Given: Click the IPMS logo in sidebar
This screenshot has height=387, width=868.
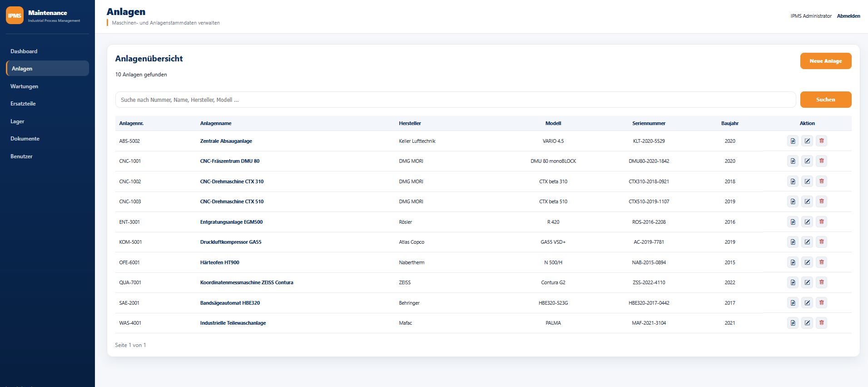Looking at the screenshot, I should [x=15, y=15].
